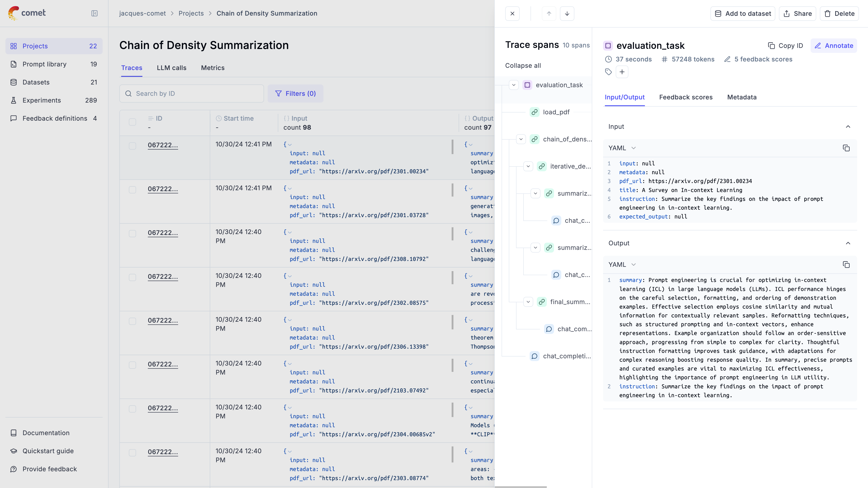This screenshot has width=868, height=488.
Task: Select the Experiments beaker icon
Action: pyautogui.click(x=14, y=100)
